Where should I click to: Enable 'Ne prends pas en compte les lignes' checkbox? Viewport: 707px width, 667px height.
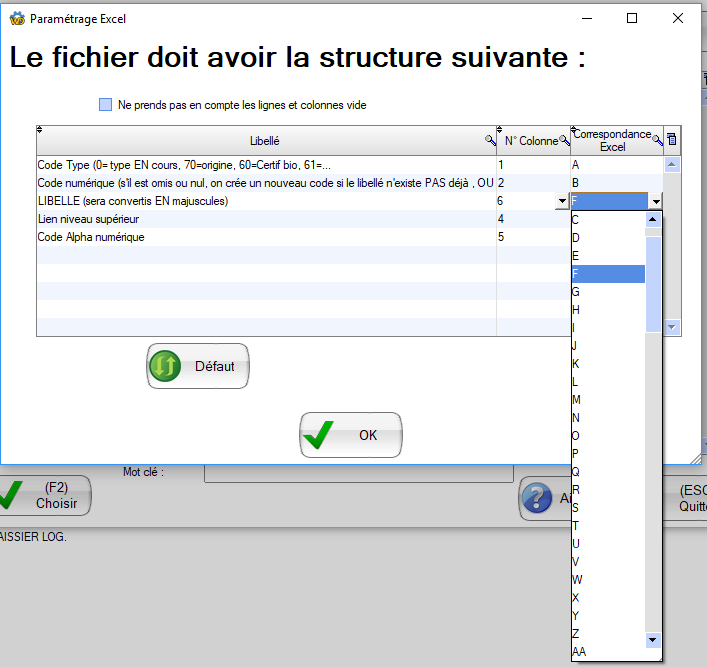tap(106, 104)
